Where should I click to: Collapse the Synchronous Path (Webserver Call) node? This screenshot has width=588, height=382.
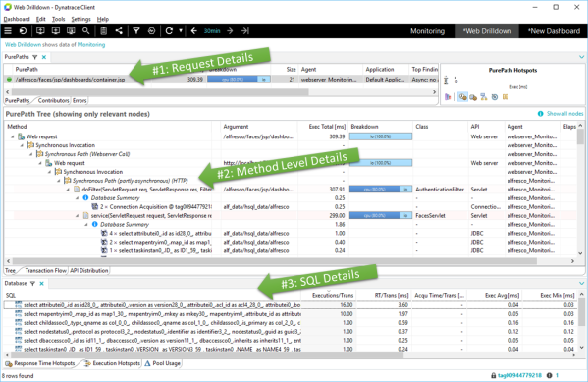(31, 154)
